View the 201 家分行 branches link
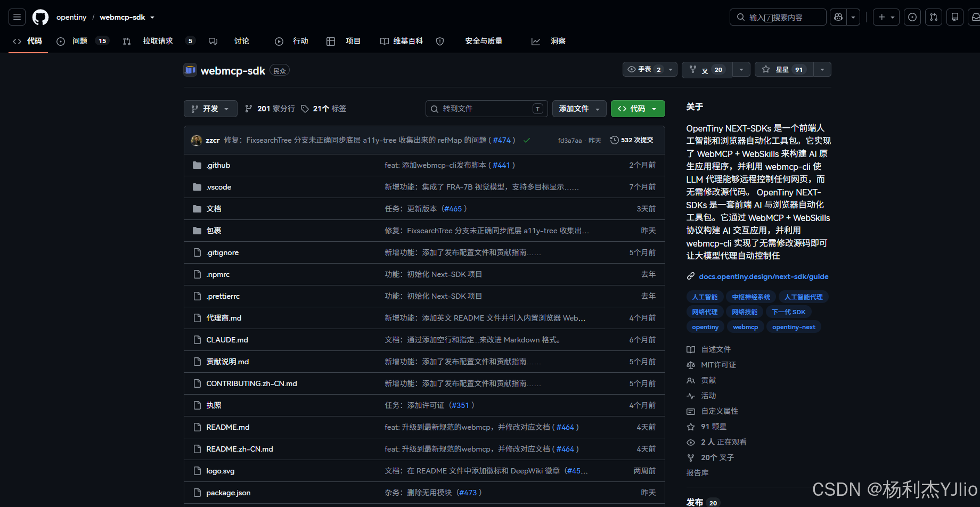The image size is (980, 507). [269, 109]
